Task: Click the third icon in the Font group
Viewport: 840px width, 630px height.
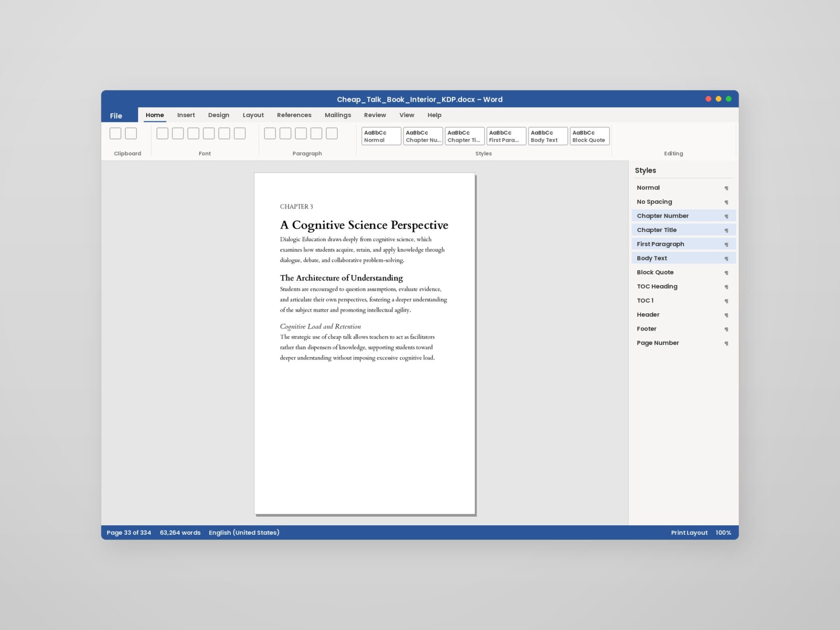Action: coord(193,133)
